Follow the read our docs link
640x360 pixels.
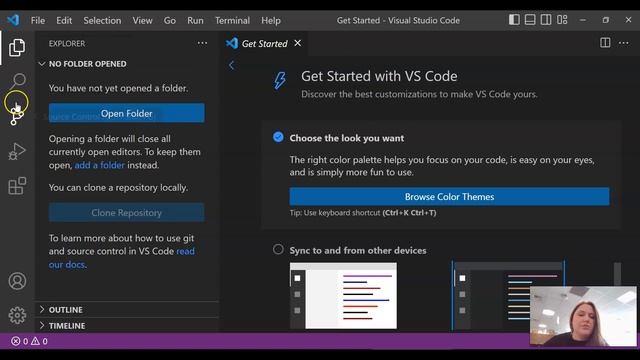122,258
